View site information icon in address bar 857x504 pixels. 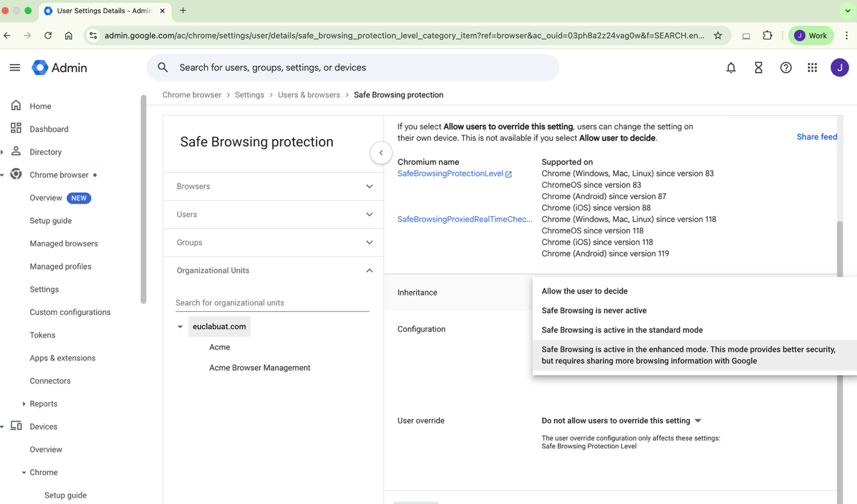coord(93,35)
